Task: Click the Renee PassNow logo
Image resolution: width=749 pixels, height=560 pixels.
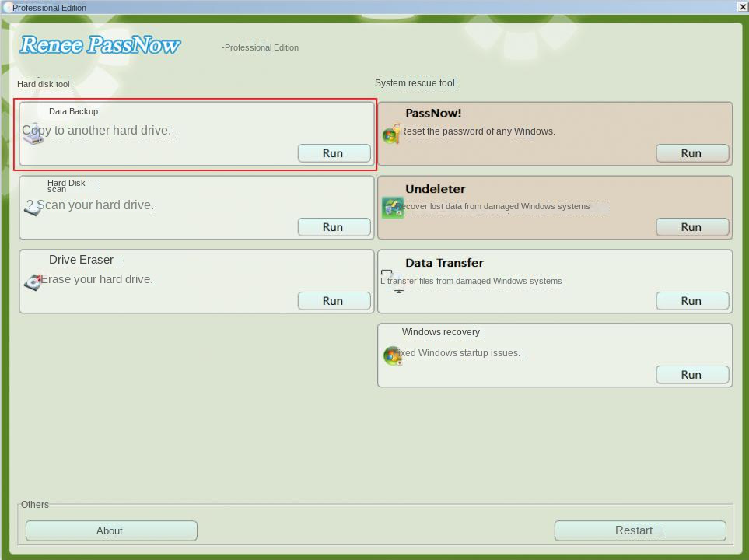Action: pos(100,45)
